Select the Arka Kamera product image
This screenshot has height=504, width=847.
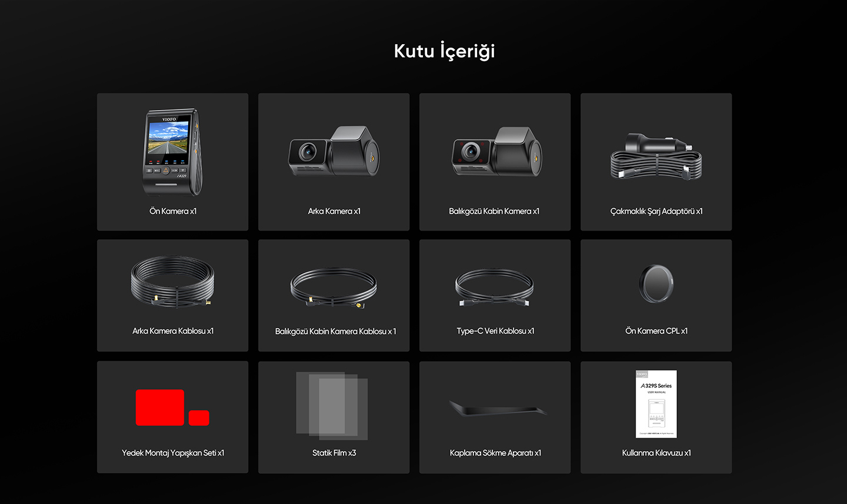coord(334,152)
